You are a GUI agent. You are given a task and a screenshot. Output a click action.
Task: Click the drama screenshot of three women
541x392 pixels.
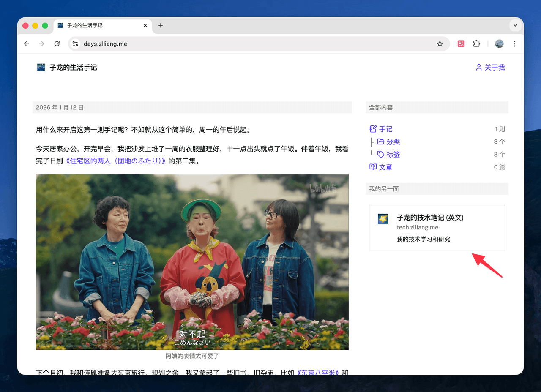(x=192, y=262)
